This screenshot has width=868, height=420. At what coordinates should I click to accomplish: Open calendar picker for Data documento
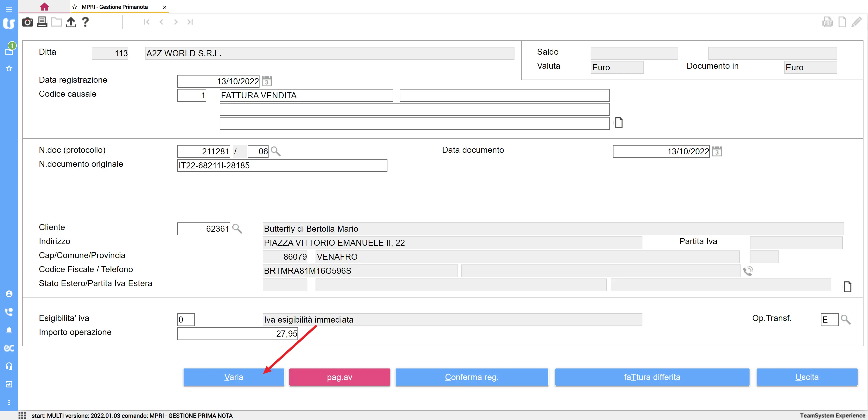pyautogui.click(x=717, y=151)
